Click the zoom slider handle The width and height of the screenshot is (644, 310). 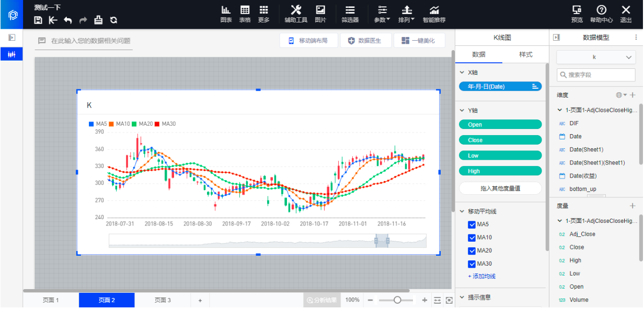pos(397,300)
